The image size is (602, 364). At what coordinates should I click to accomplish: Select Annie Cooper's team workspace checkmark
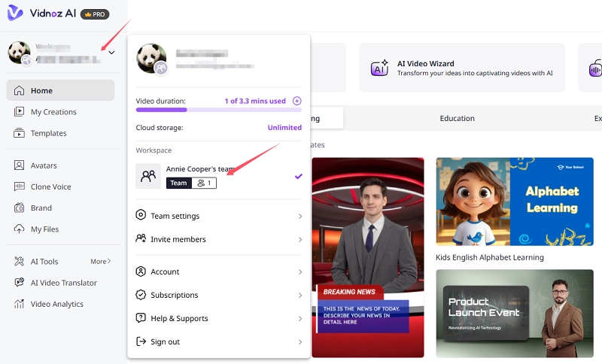tap(298, 176)
